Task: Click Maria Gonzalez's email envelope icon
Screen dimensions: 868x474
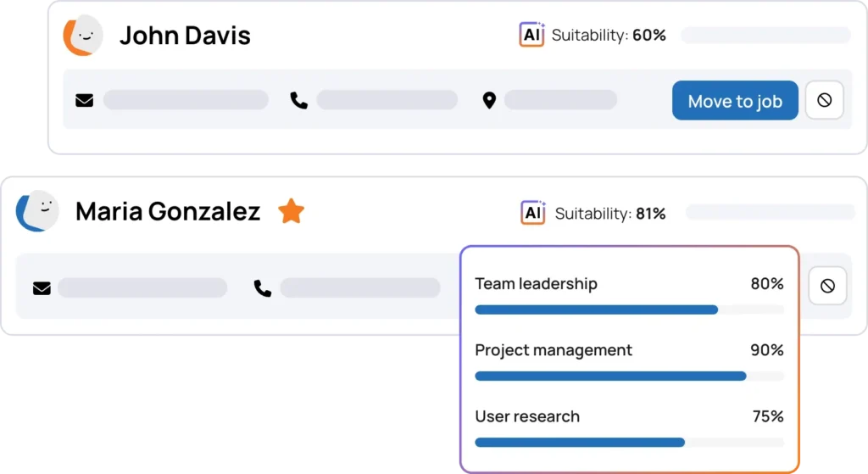Action: click(42, 288)
